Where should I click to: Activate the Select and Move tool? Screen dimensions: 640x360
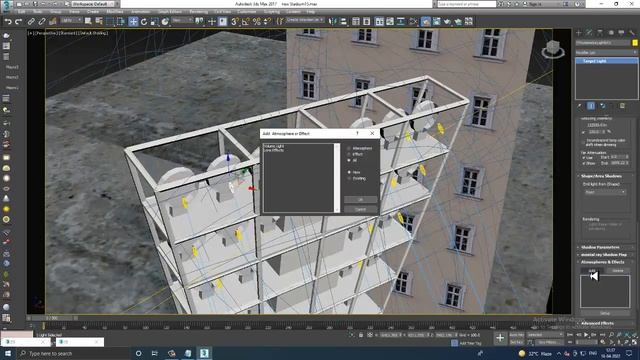coord(133,21)
